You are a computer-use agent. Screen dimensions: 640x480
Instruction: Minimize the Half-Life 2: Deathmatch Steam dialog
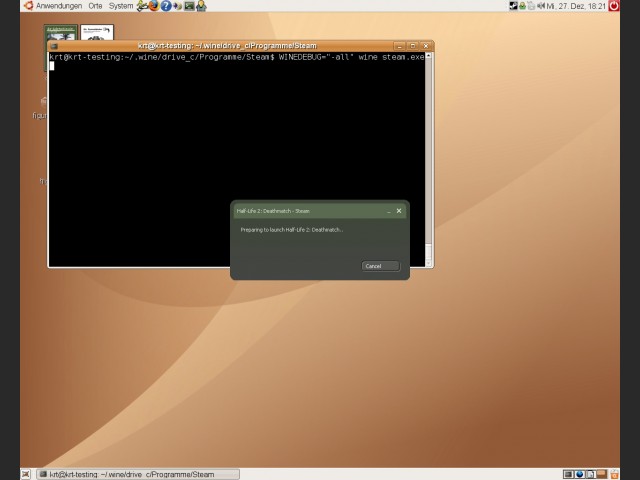[x=389, y=211]
